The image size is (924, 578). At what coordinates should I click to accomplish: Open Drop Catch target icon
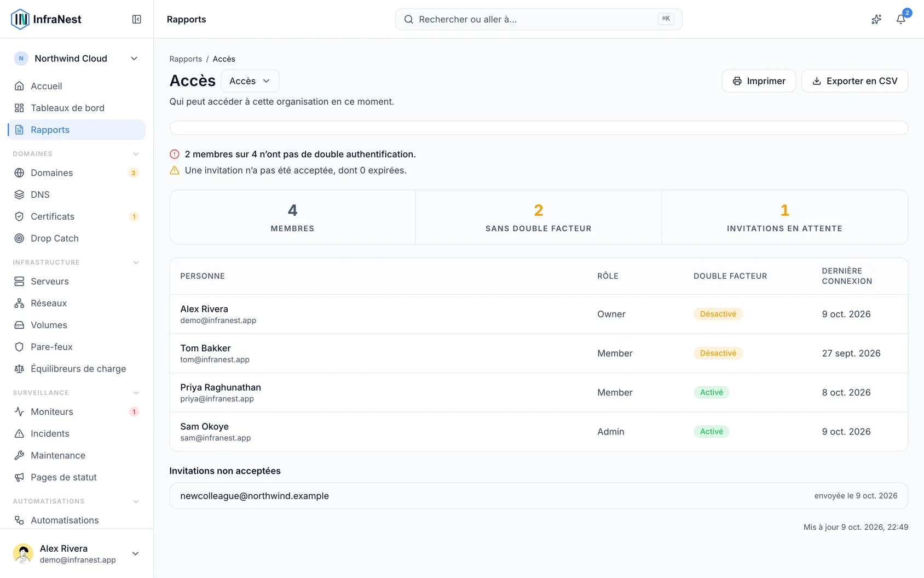(x=19, y=238)
